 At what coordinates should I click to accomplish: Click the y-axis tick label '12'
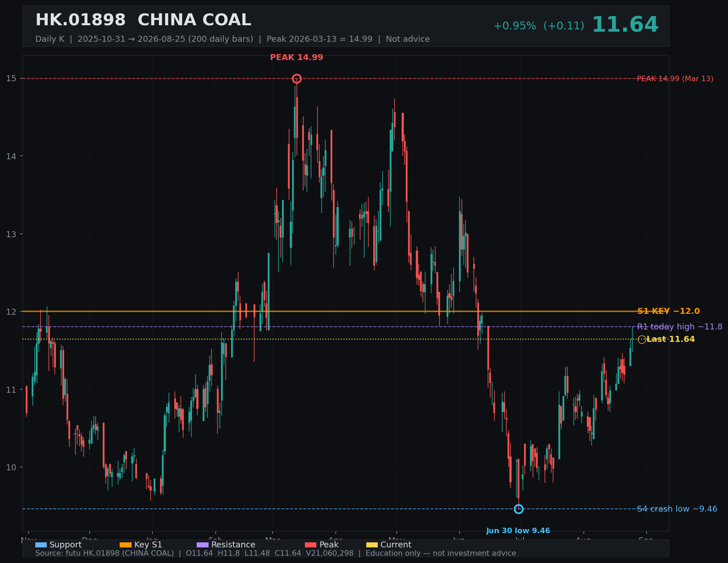click(11, 312)
